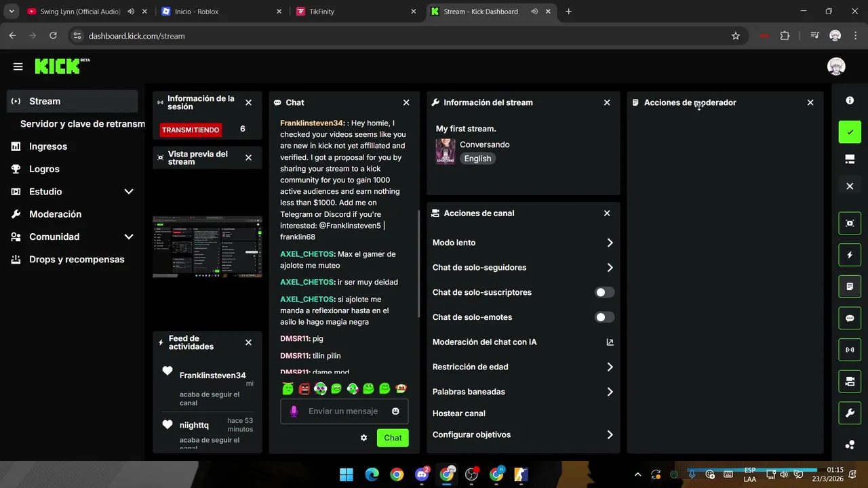
Task: Click the chat scrollbar
Action: coord(418,264)
